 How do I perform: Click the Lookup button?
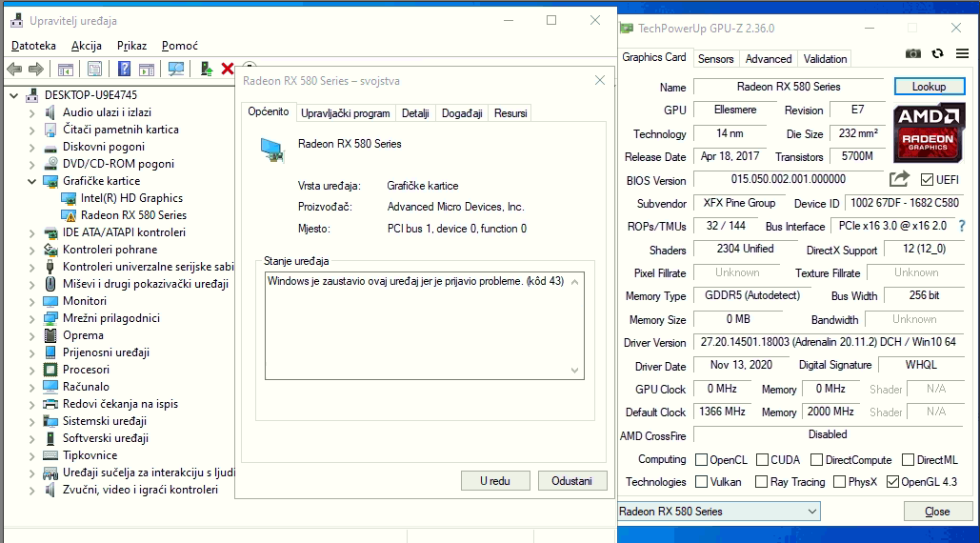pyautogui.click(x=929, y=87)
